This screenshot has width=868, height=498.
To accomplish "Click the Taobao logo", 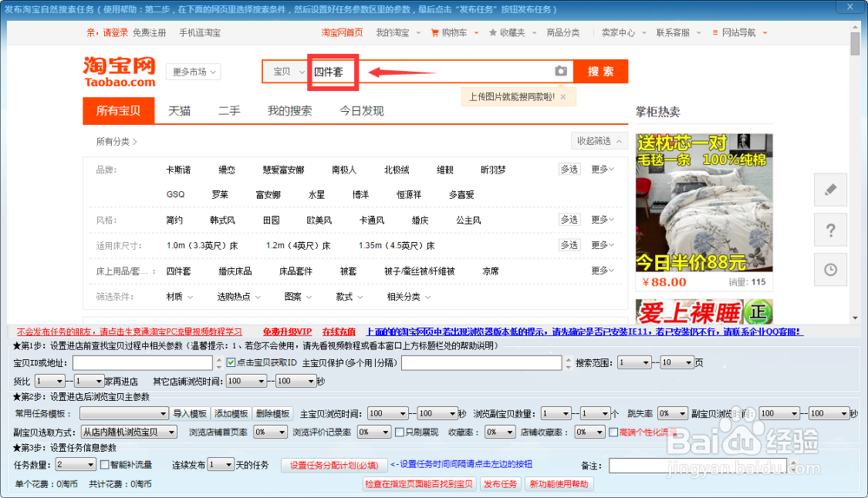I will 120,71.
